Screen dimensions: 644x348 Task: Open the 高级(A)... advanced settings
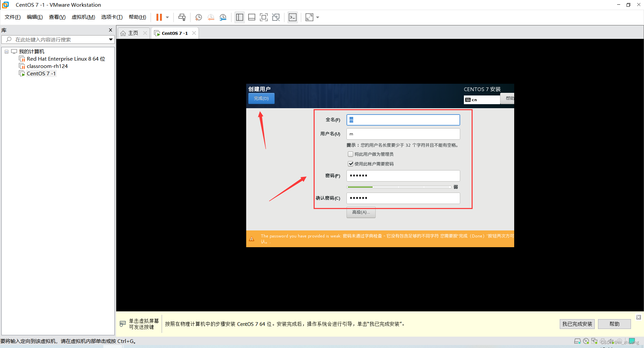361,212
